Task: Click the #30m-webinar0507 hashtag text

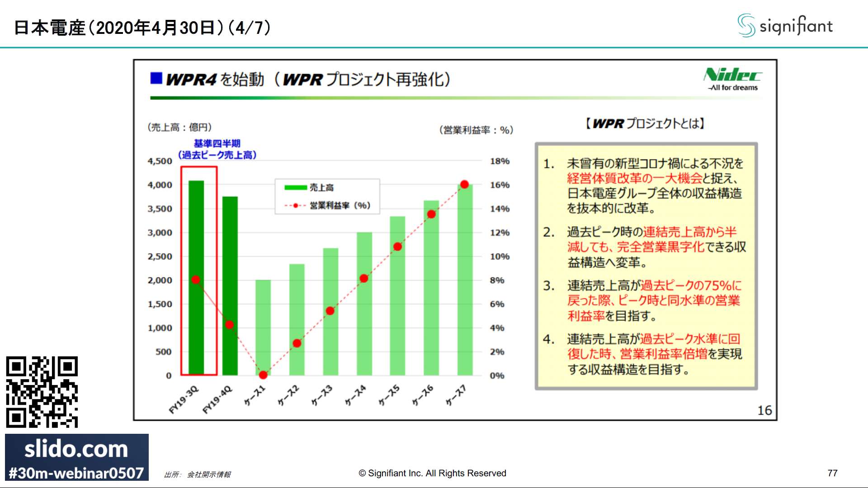Action: point(76,473)
